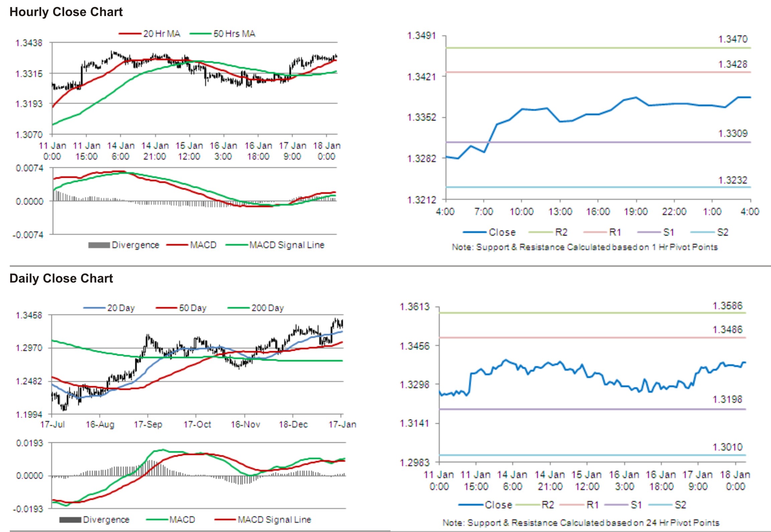Image resolution: width=771 pixels, height=532 pixels.
Task: Click the 1 Hr Pivot Points note
Action: (585, 247)
